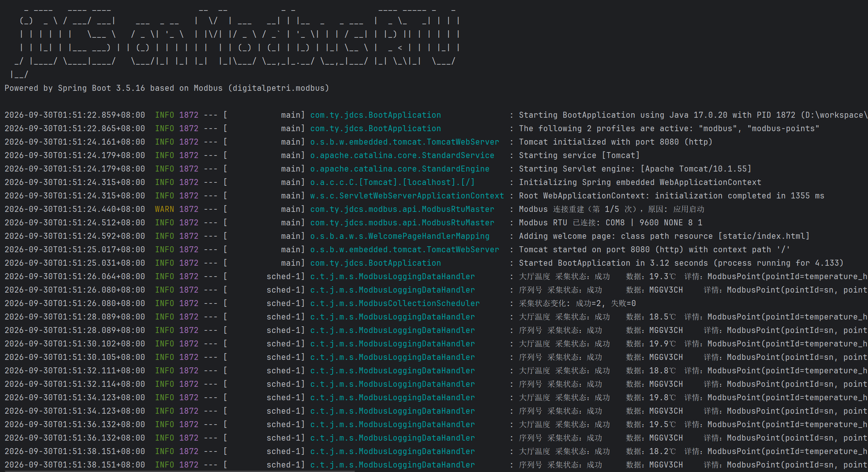Viewport: 868px width, 472px height.
Task: Click the 'The following 2 profiles are active' message
Action: point(669,129)
